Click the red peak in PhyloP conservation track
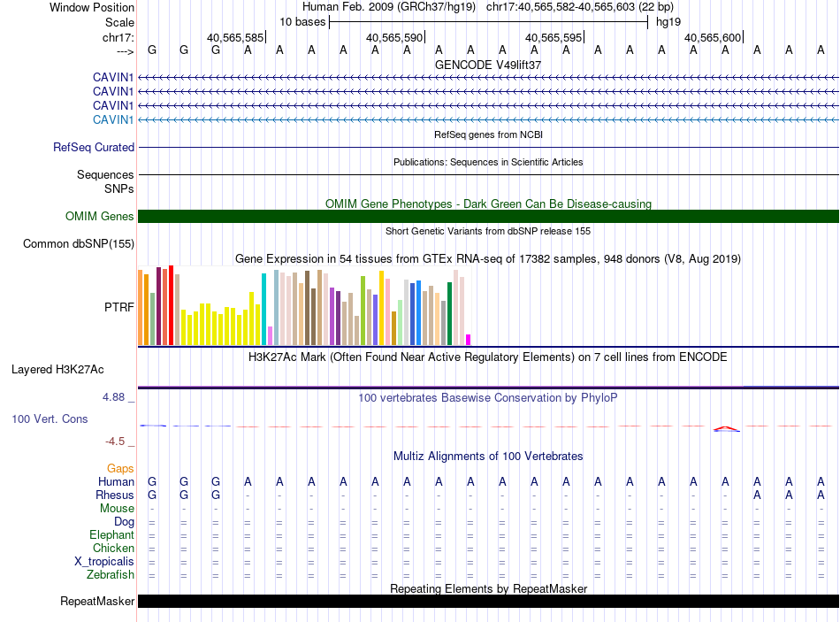Viewport: 840px width, 622px height. click(725, 428)
